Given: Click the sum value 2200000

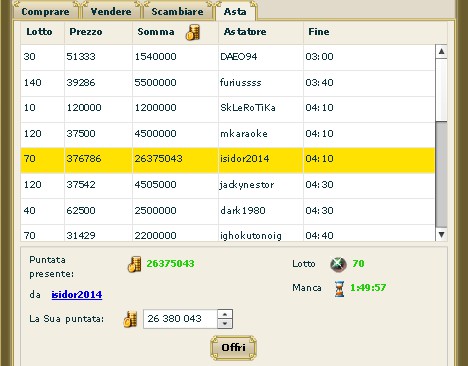Looking at the screenshot, I should click(155, 236).
